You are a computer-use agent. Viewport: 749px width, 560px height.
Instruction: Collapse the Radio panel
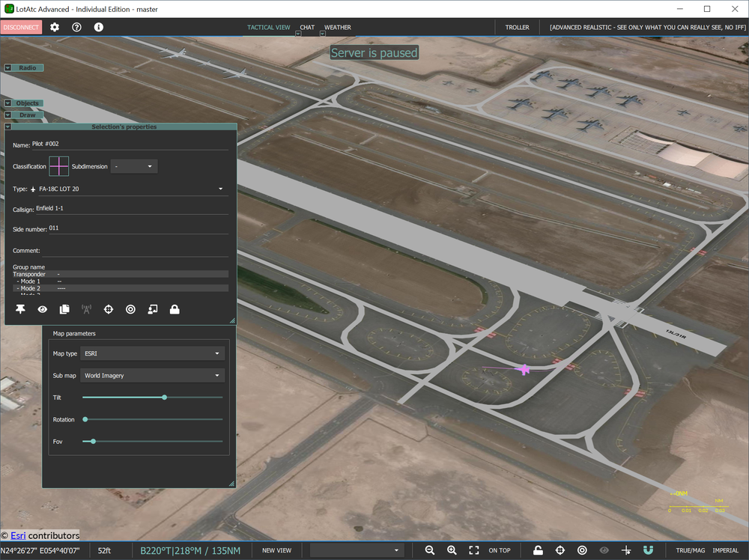8,68
